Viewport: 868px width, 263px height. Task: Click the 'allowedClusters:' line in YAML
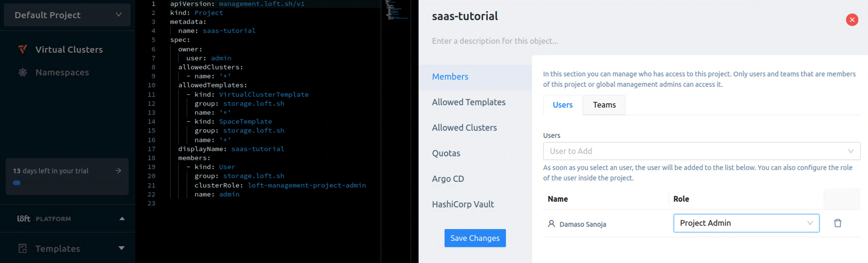[x=211, y=67]
